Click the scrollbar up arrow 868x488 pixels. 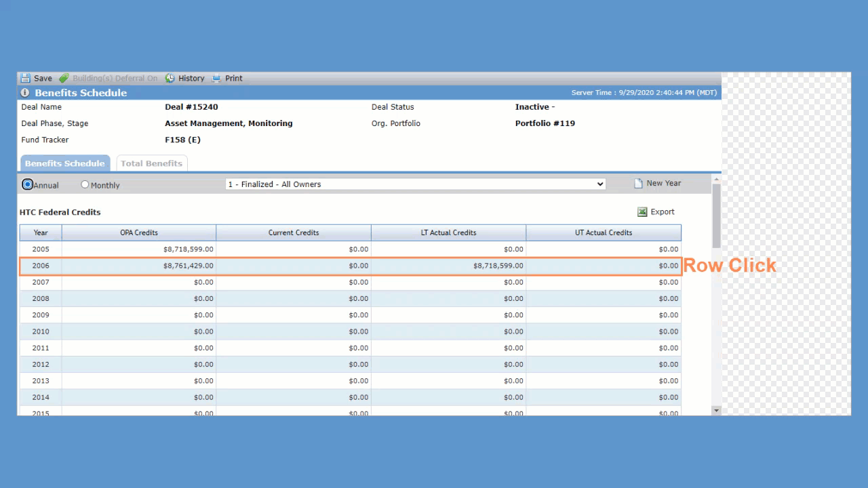tap(716, 179)
